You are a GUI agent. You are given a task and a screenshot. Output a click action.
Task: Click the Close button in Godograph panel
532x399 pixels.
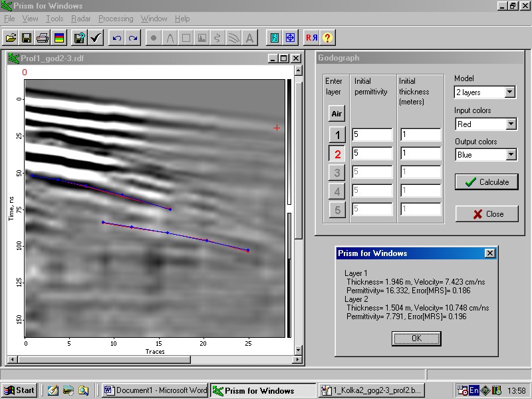tap(487, 213)
